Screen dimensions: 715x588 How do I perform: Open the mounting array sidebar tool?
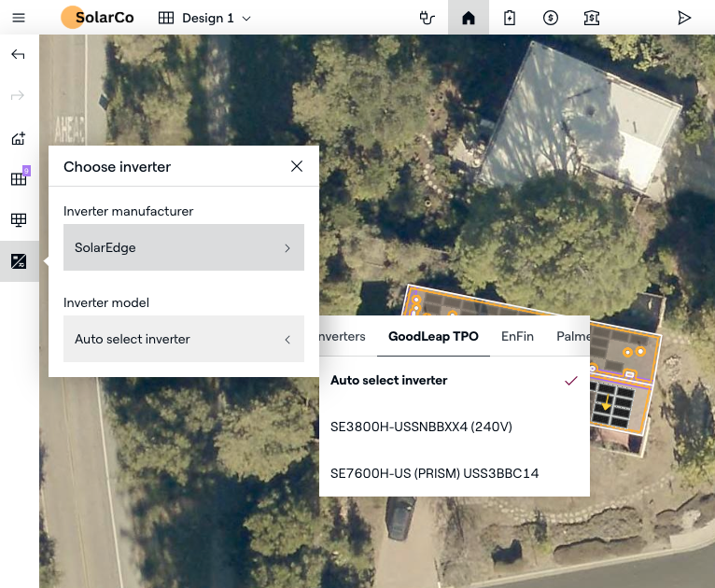[x=19, y=220]
